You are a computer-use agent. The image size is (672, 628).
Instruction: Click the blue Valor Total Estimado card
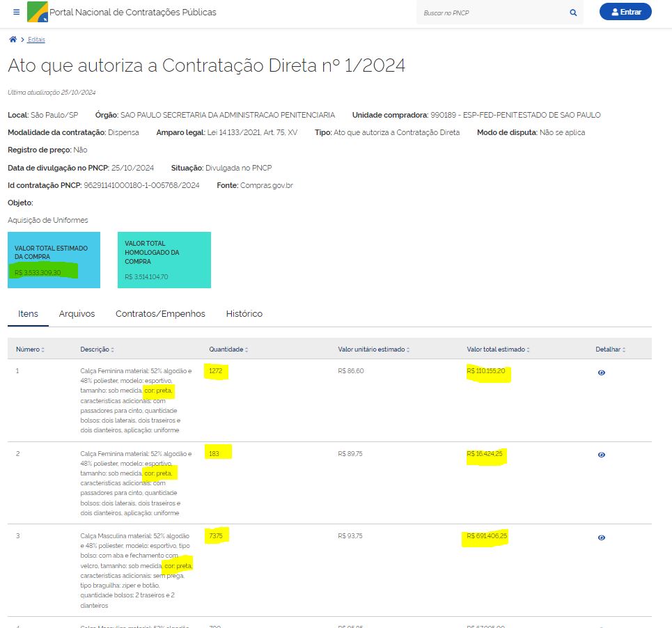pos(54,260)
